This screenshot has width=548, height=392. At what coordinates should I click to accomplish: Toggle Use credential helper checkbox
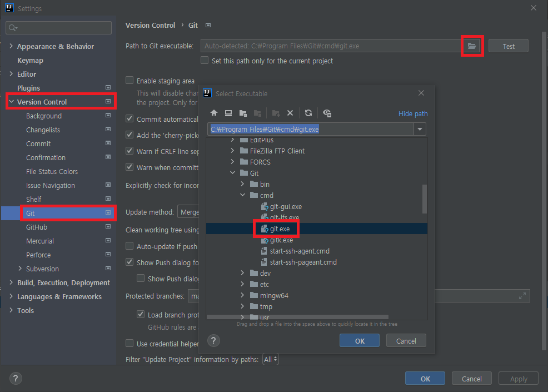[129, 343]
